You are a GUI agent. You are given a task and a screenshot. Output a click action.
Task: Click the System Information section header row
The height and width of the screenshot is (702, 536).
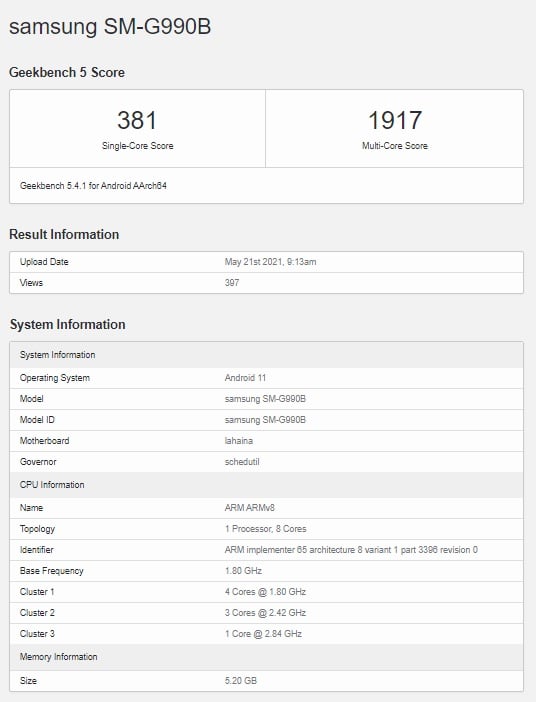[266, 355]
